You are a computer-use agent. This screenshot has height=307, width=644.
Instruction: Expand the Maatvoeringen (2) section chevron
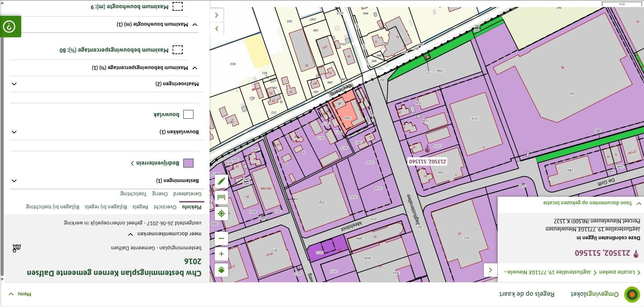[x=14, y=84]
